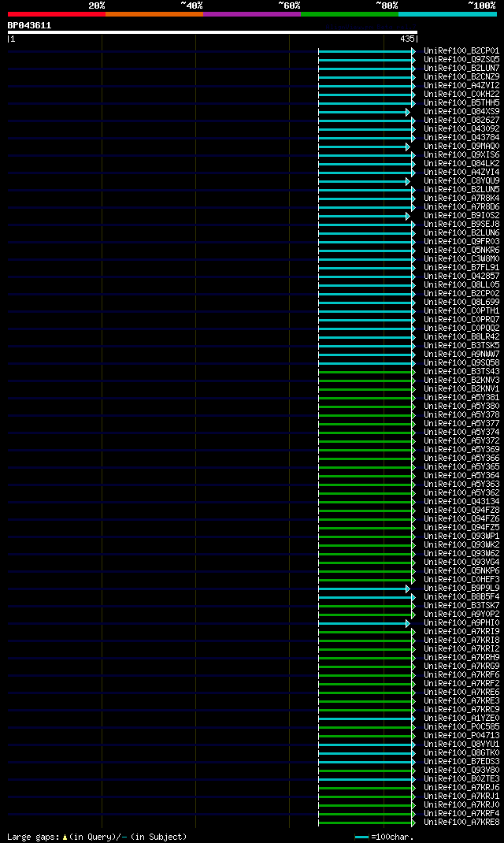Select hit label UniRef100_Q5NKR6

pyautogui.click(x=461, y=250)
